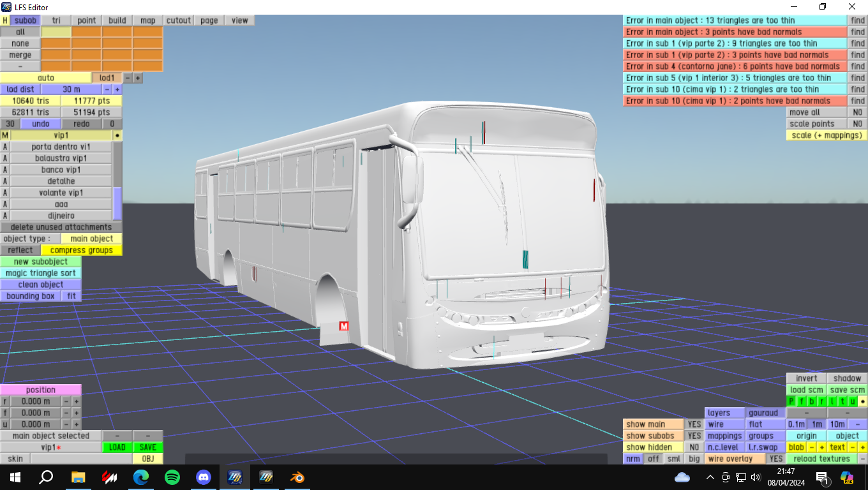Viewport: 868px width, 490px height.
Task: Click r position 0.000 m value field
Action: click(x=36, y=401)
